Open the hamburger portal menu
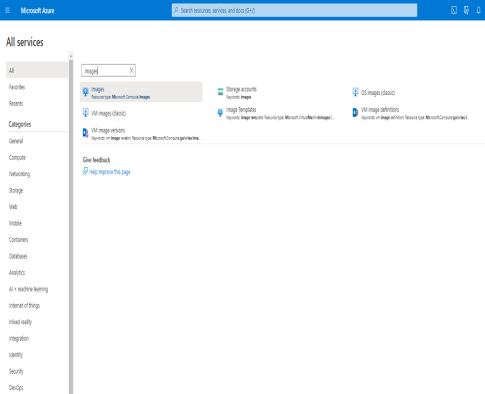This screenshot has width=485, height=394. [7, 10]
